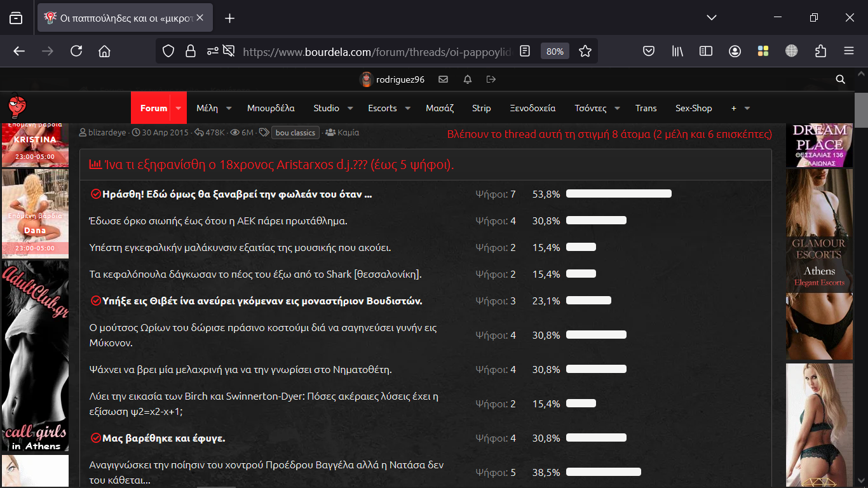
Task: Reset the 80% zoom level badge
Action: pos(555,51)
